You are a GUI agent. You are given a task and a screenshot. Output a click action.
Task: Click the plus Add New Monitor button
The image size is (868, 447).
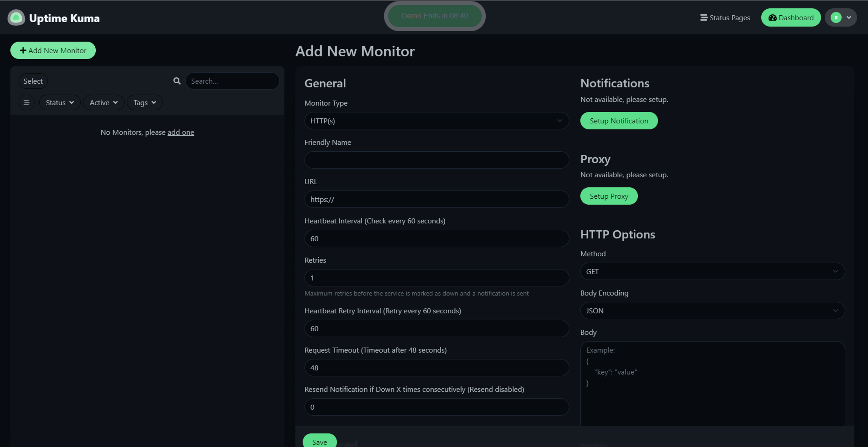click(x=53, y=50)
